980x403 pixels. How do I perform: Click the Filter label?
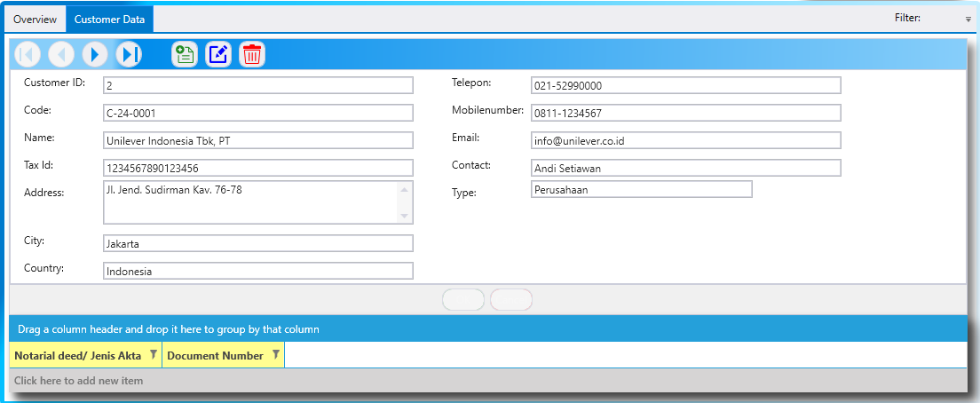(x=907, y=18)
